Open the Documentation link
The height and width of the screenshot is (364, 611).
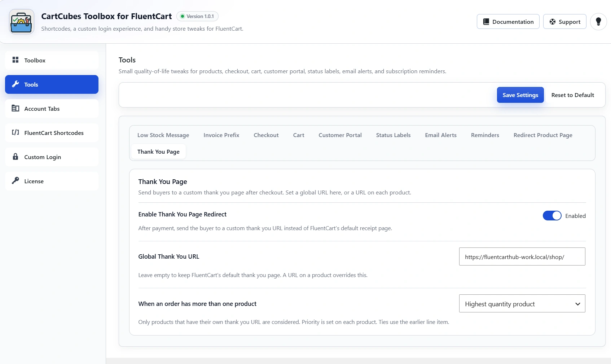click(508, 22)
